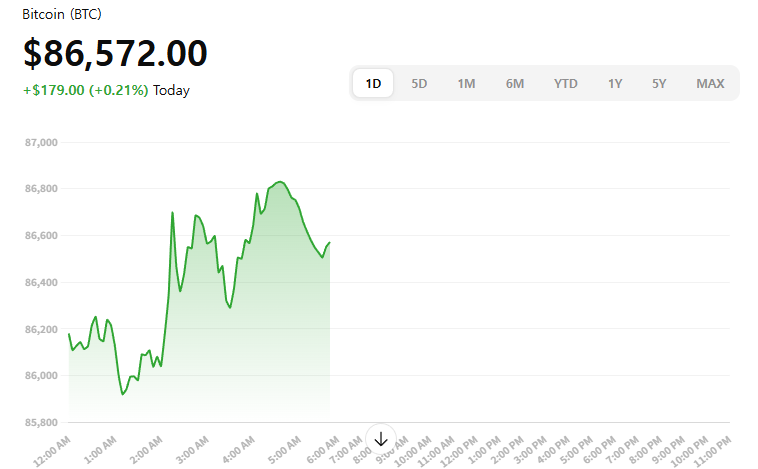Choose the 6M time range
Viewport: 758px width, 469px height.
coord(514,83)
